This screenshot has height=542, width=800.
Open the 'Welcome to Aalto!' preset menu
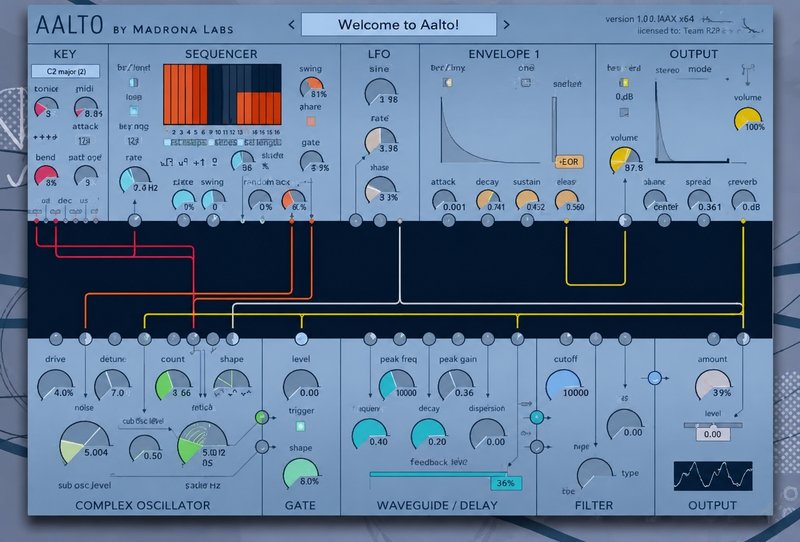click(398, 24)
